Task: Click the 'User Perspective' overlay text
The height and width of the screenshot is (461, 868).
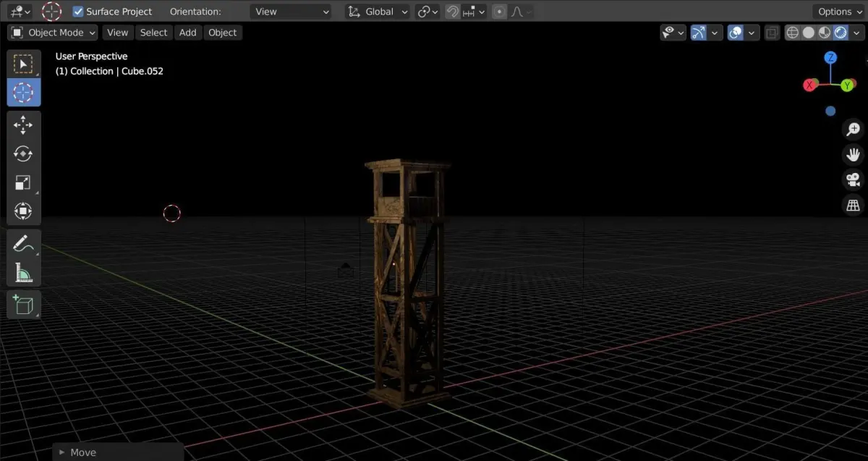Action: click(91, 56)
